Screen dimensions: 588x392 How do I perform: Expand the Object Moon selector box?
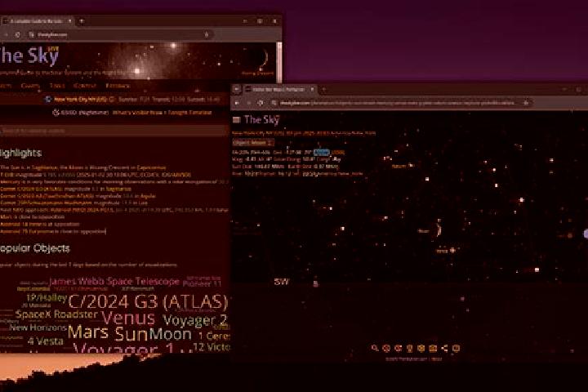click(x=253, y=143)
